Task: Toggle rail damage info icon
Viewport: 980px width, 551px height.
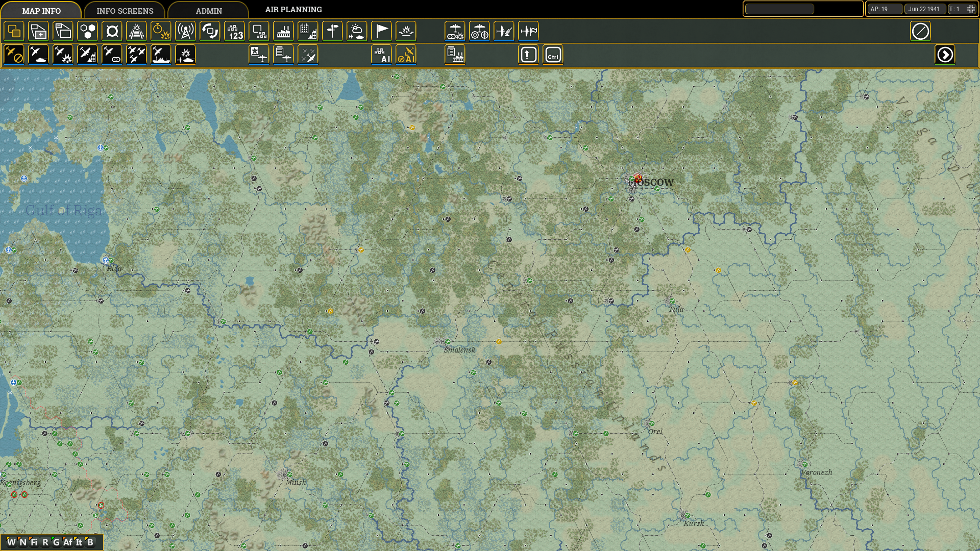Action: 136,31
